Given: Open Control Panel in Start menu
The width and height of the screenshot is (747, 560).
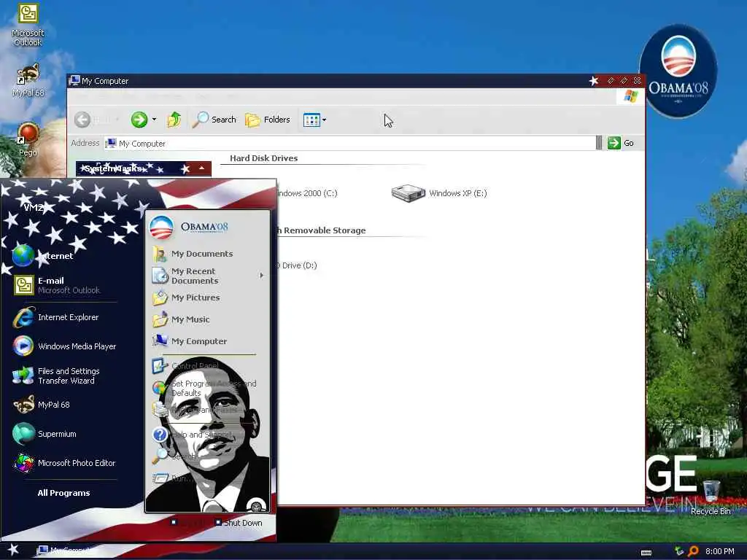Looking at the screenshot, I should pyautogui.click(x=185, y=366).
